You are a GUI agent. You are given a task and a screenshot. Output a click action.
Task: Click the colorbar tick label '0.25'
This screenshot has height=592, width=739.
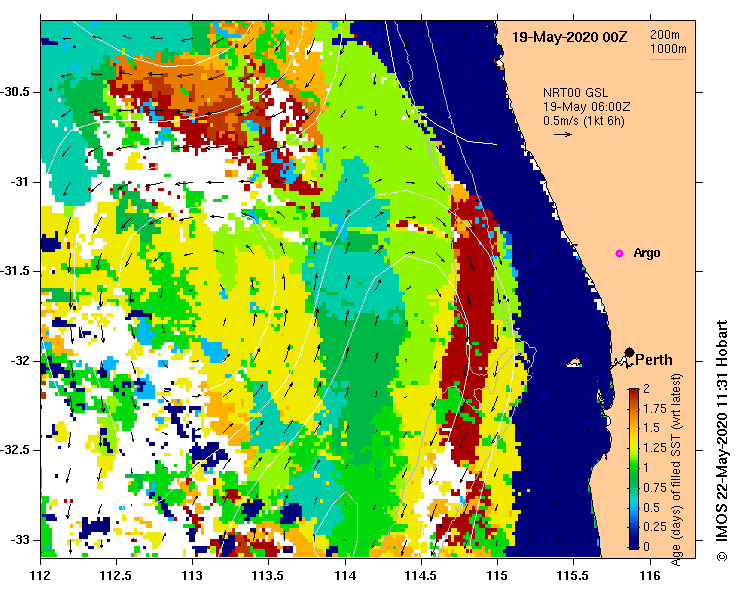click(655, 527)
